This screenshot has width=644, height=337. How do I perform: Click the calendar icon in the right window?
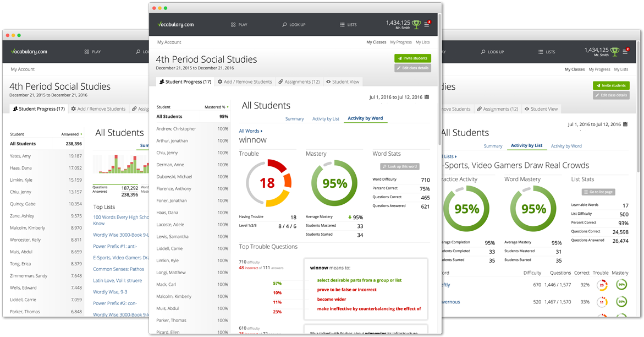(626, 124)
